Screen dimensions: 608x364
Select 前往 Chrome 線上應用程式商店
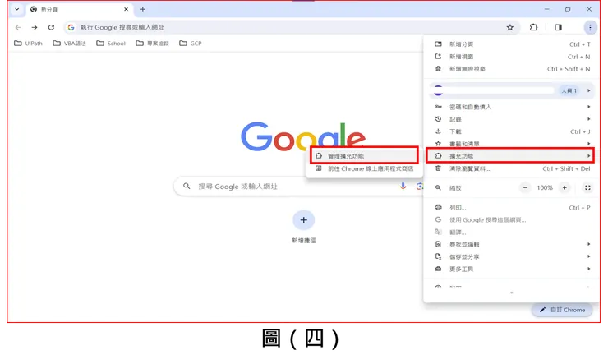click(364, 168)
